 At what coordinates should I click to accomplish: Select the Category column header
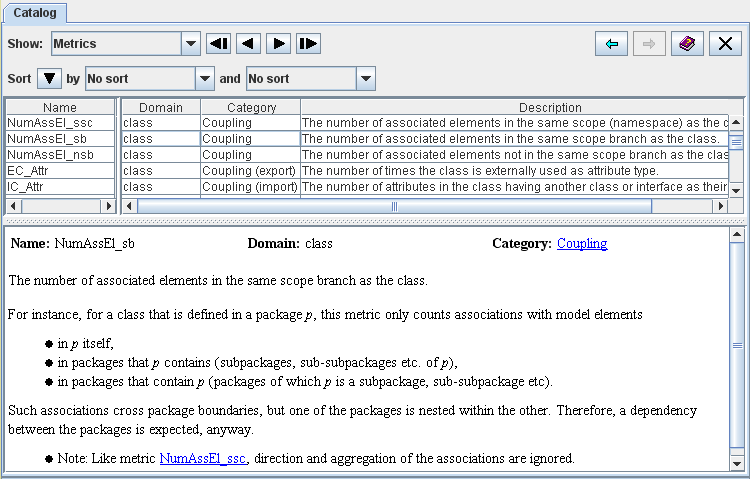click(251, 107)
